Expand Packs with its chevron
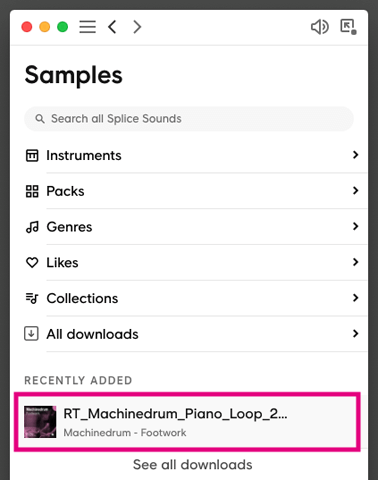Screen dimensions: 378x480 point(355,191)
